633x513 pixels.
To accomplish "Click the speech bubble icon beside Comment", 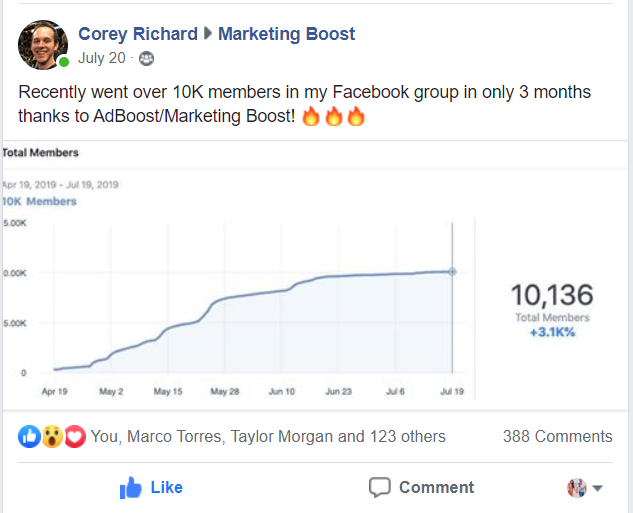I will click(379, 488).
